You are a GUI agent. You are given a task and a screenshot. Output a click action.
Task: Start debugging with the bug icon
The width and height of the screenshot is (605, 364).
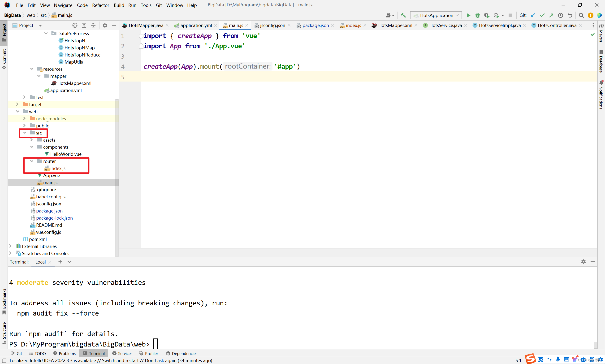[x=477, y=15]
